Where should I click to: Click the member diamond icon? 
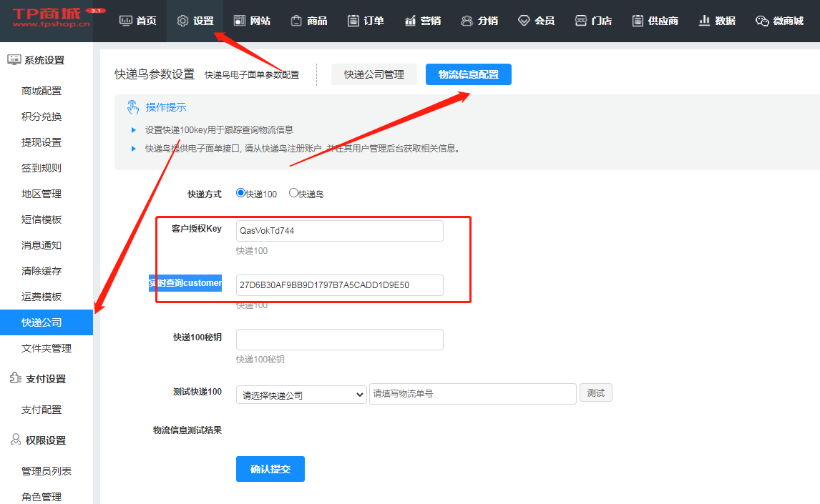(524, 21)
